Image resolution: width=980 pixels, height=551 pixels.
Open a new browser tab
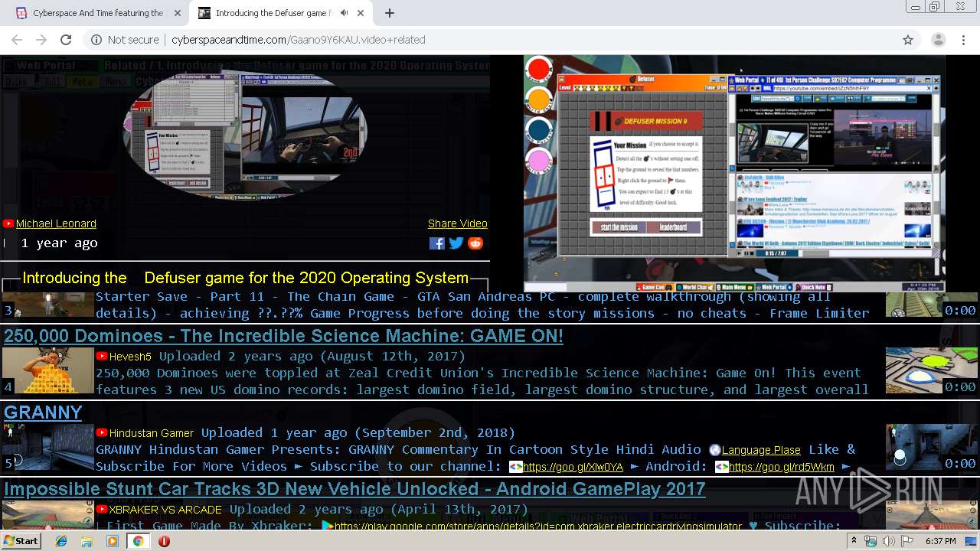click(x=389, y=13)
